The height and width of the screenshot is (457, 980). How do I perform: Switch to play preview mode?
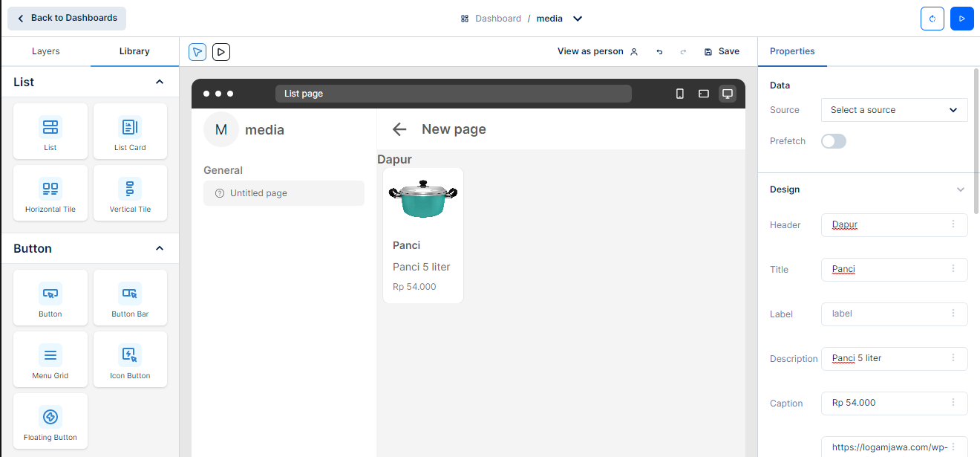[220, 52]
